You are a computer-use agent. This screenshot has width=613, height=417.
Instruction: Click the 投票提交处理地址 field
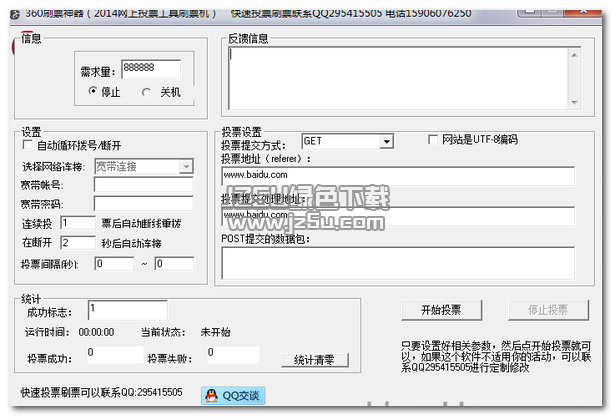click(398, 216)
